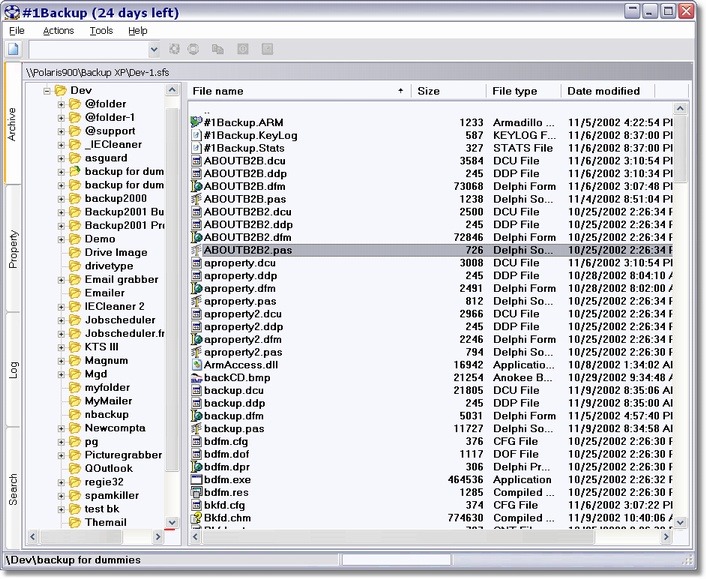Click the MyMailer folder icon
The height and width of the screenshot is (579, 706).
pyautogui.click(x=75, y=401)
